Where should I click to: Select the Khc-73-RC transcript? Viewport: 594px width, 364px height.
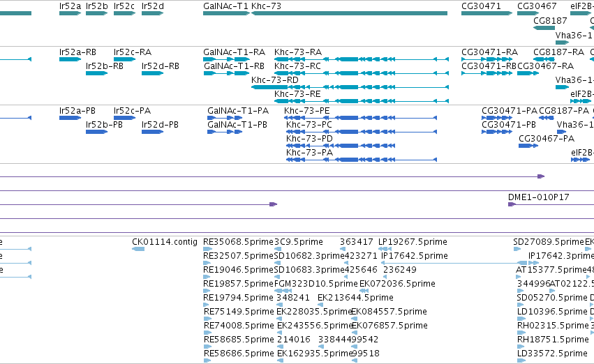pyautogui.click(x=362, y=73)
